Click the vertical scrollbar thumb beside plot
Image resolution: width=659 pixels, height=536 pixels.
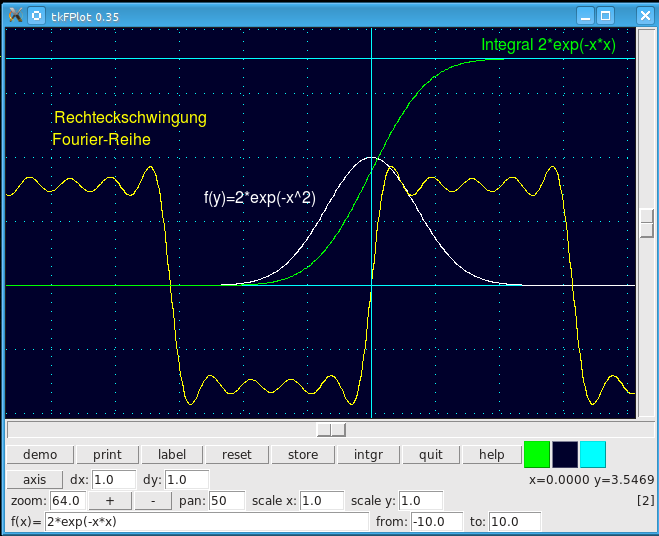(646, 223)
